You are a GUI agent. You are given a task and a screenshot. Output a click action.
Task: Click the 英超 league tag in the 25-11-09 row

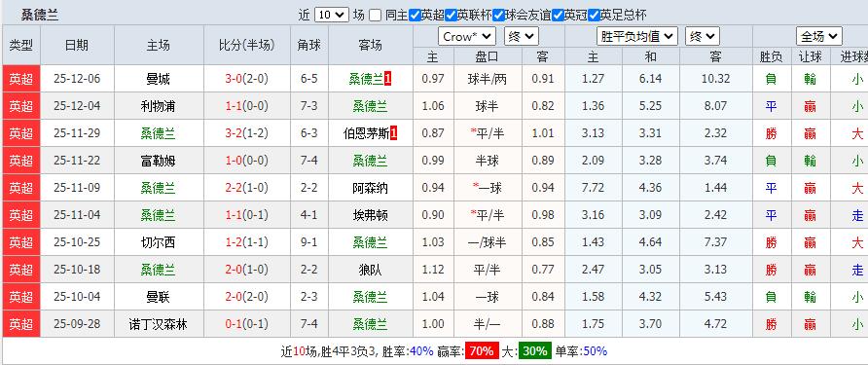tap(21, 188)
